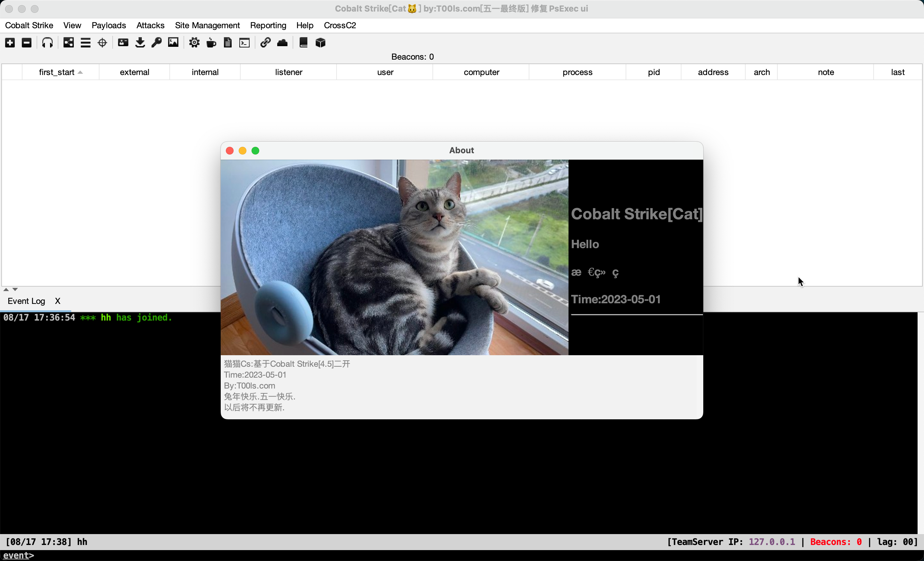Open the Site Management menu

click(x=207, y=25)
